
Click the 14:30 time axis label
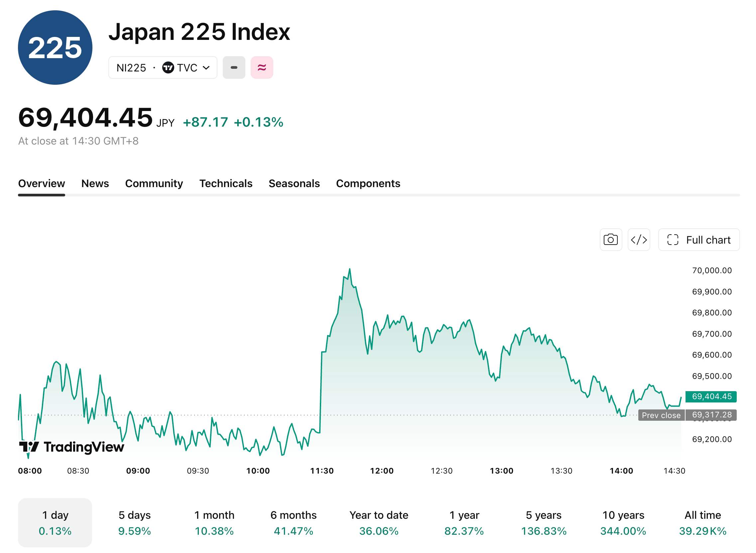pyautogui.click(x=675, y=471)
